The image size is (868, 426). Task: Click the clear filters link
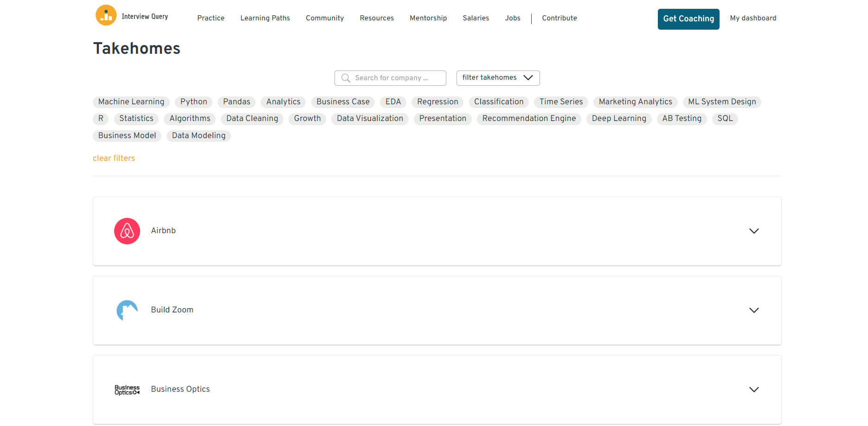tap(114, 158)
